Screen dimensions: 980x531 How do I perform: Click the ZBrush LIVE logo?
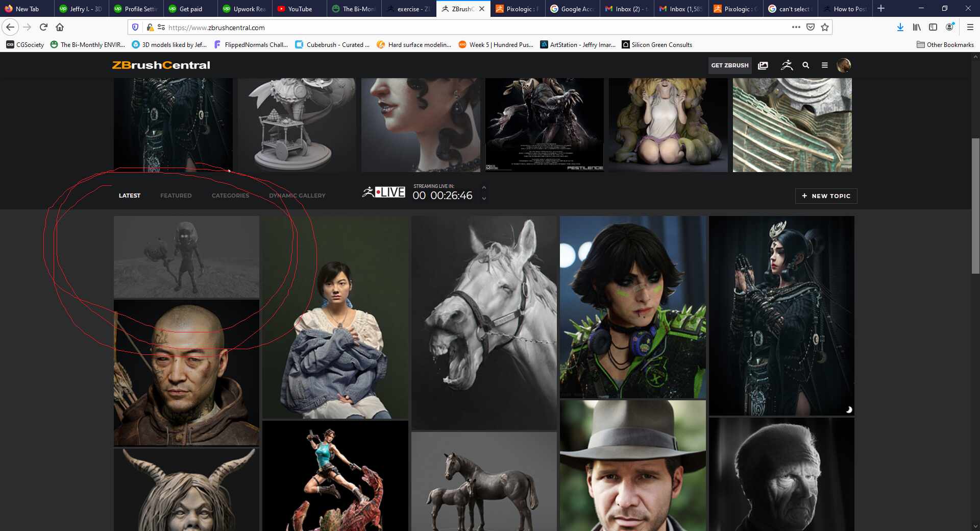384,192
